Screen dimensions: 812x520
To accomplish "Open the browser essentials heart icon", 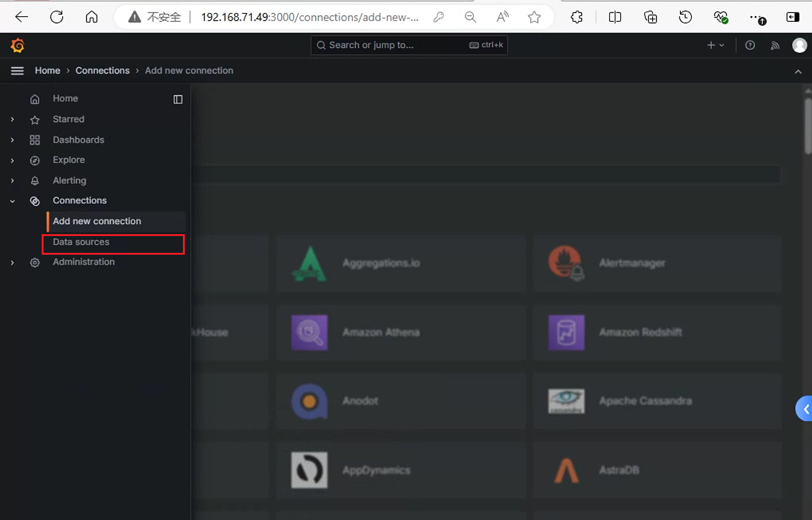I will [721, 17].
